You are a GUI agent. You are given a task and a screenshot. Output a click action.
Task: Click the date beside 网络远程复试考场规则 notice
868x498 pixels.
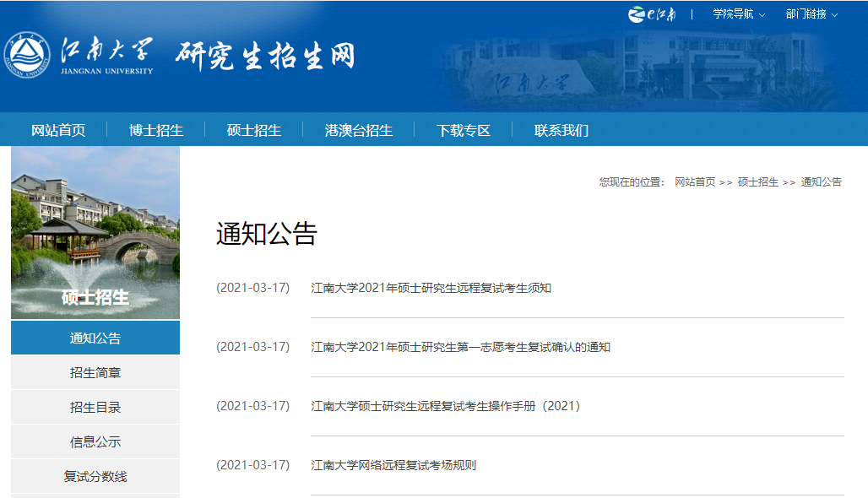click(253, 465)
